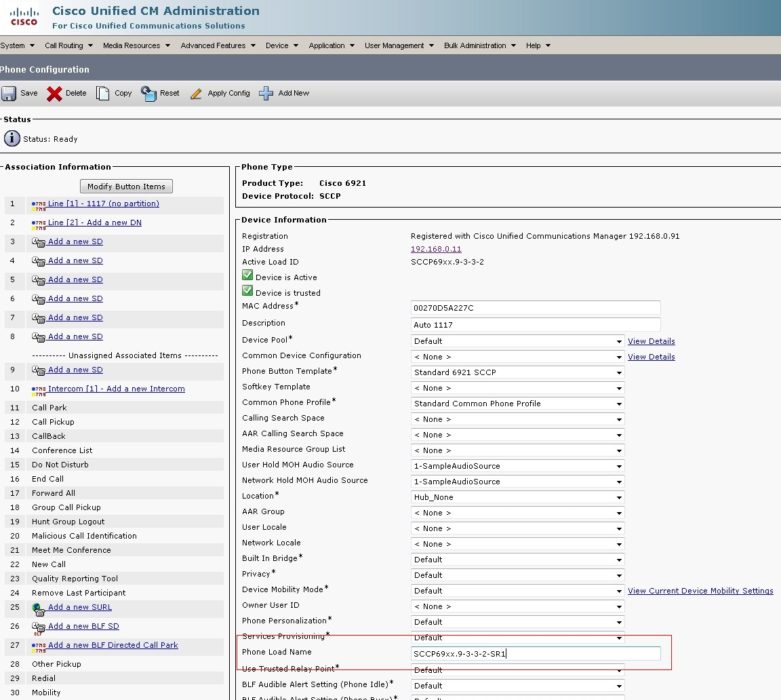
Task: Open the Privacy dropdown
Action: tap(517, 575)
